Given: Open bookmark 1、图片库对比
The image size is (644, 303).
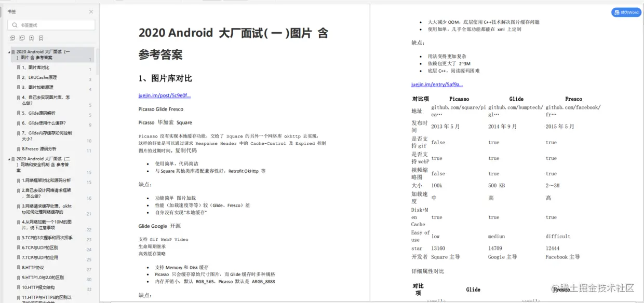Looking at the screenshot, I should point(36,67).
